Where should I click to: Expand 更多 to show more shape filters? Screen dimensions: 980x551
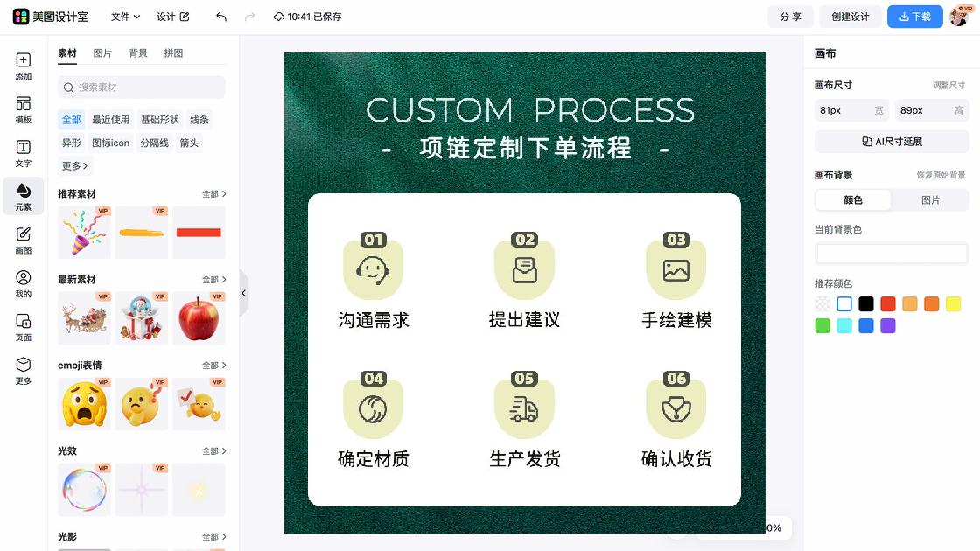(x=74, y=165)
